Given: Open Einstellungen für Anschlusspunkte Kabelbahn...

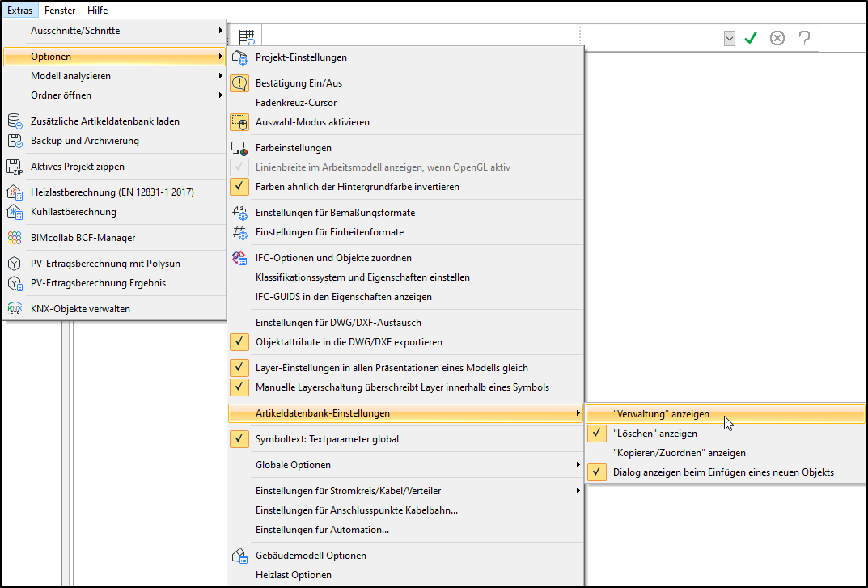Looking at the screenshot, I should (x=406, y=510).
